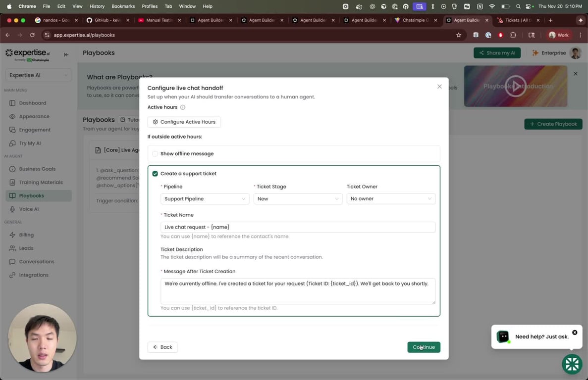Close the Need help chat bubble

click(x=575, y=332)
